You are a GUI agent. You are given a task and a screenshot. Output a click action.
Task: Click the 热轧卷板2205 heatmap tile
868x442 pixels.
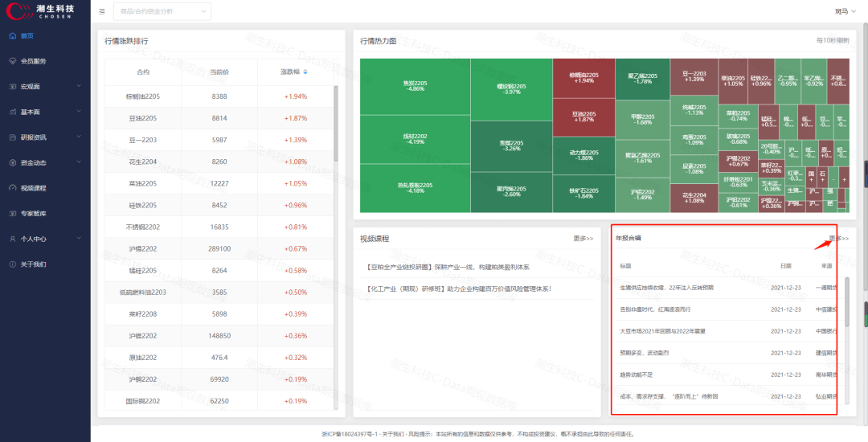click(416, 188)
